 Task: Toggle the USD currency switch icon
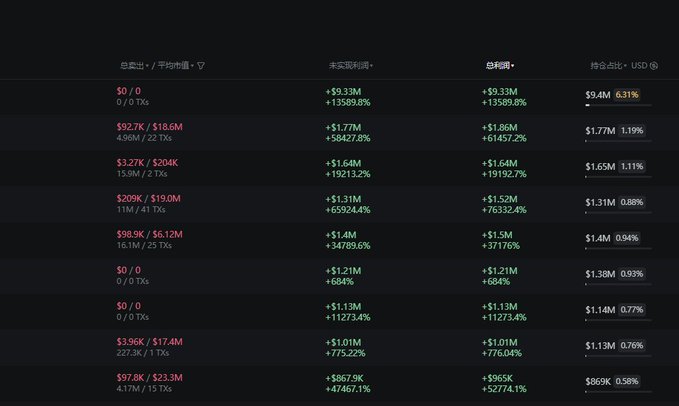(654, 66)
